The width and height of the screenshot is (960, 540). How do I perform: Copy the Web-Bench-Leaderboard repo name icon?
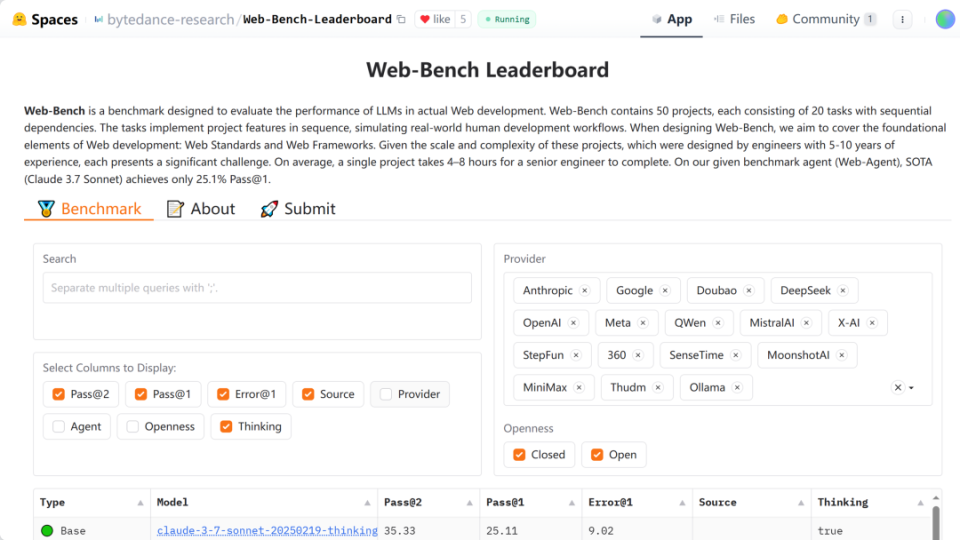click(401, 20)
